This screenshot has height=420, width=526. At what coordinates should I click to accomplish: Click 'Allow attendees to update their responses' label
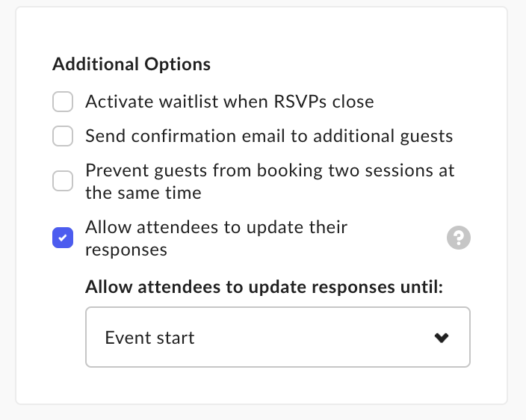pyautogui.click(x=217, y=238)
